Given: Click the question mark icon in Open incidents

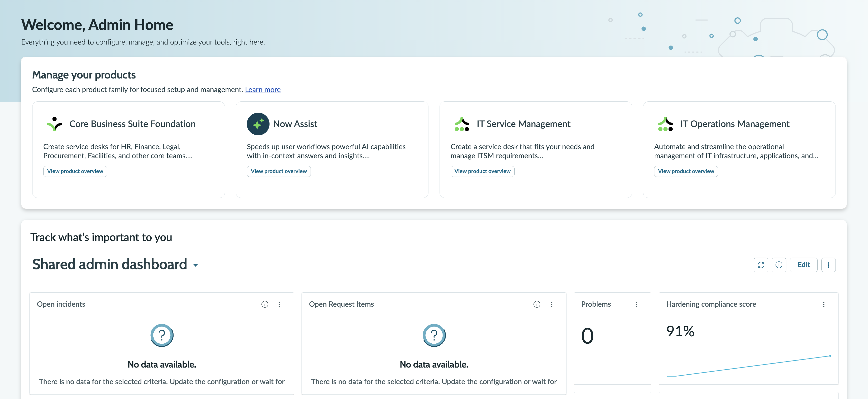Looking at the screenshot, I should pyautogui.click(x=162, y=335).
